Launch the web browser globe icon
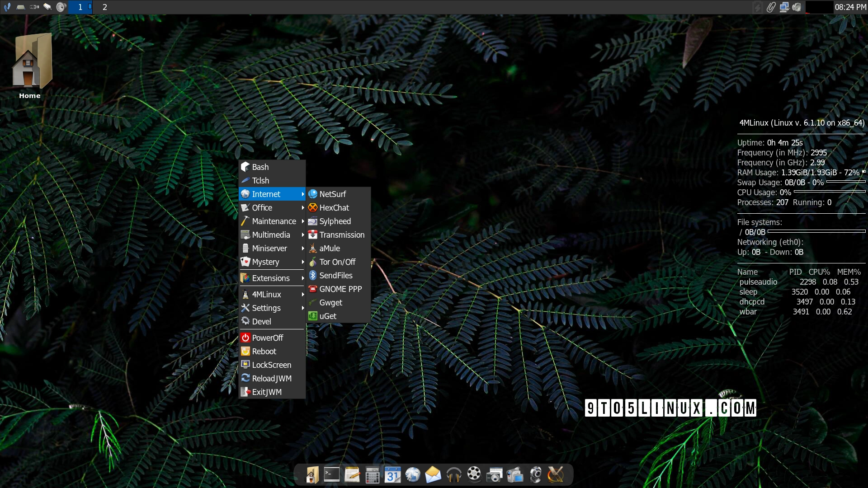Viewport: 868px width, 488px height. pyautogui.click(x=413, y=475)
